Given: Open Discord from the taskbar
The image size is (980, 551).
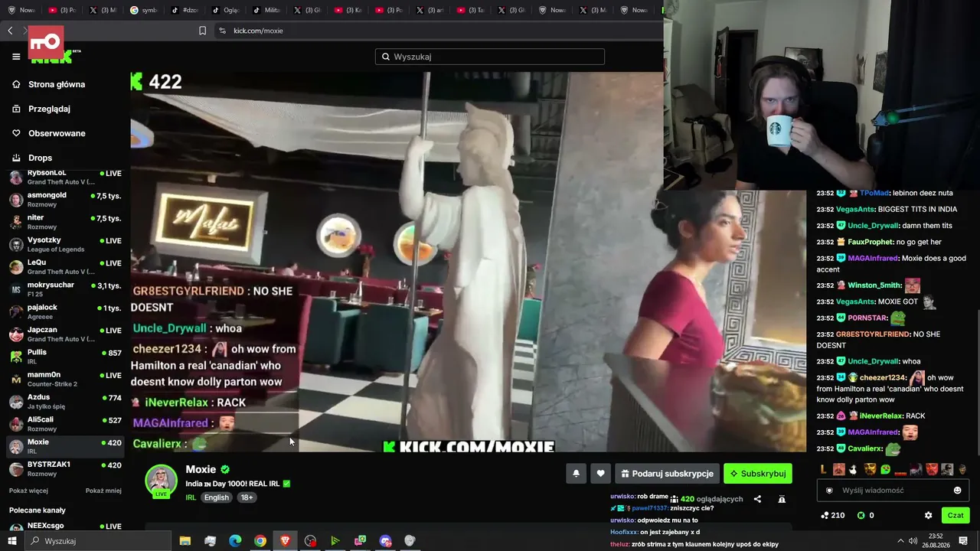Looking at the screenshot, I should pyautogui.click(x=385, y=541).
